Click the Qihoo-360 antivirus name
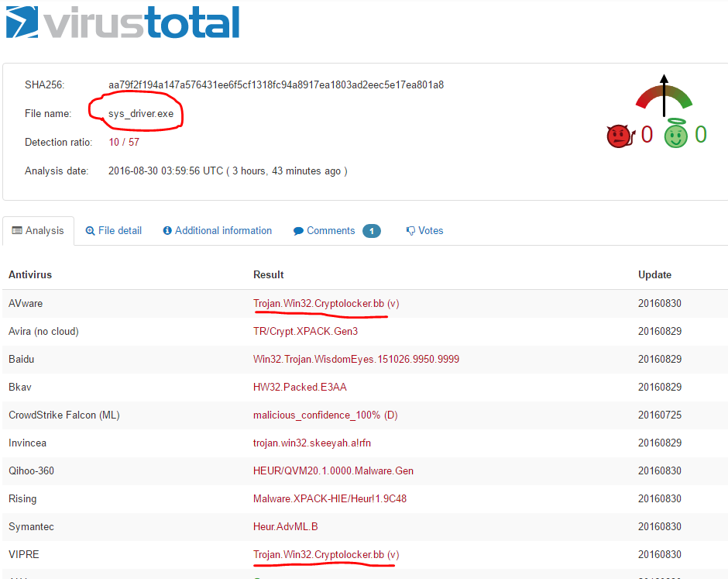 (x=31, y=470)
